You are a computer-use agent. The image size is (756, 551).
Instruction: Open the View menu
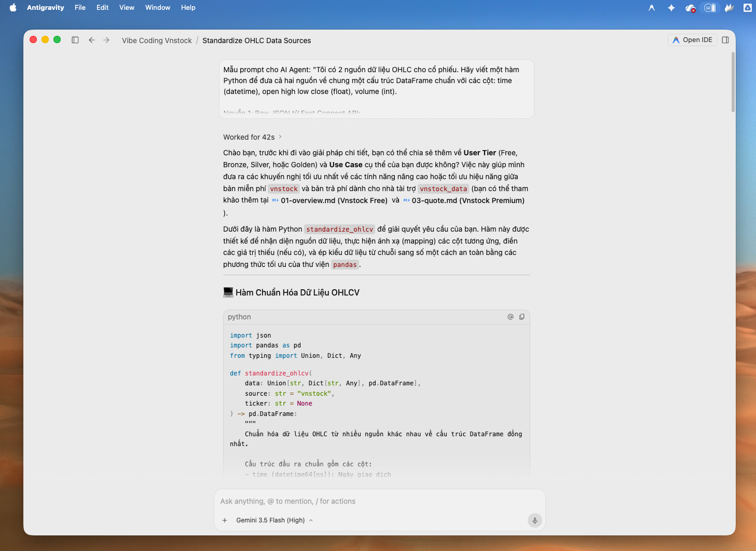(127, 8)
